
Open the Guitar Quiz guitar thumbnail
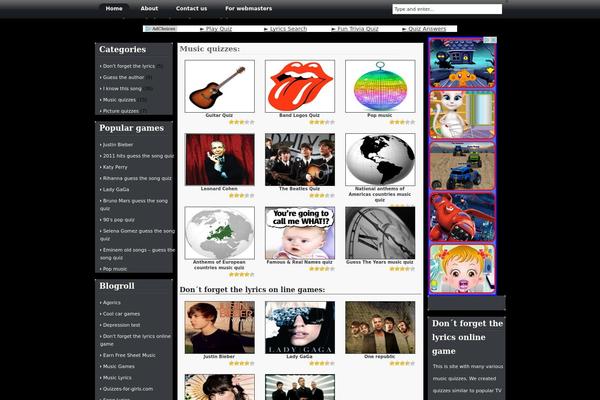coord(219,86)
